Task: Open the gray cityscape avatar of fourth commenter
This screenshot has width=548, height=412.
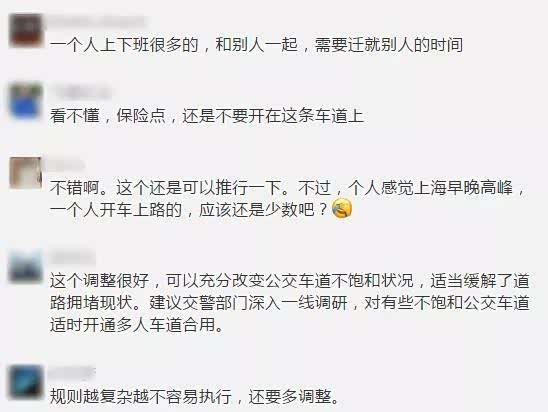Action: tap(25, 266)
